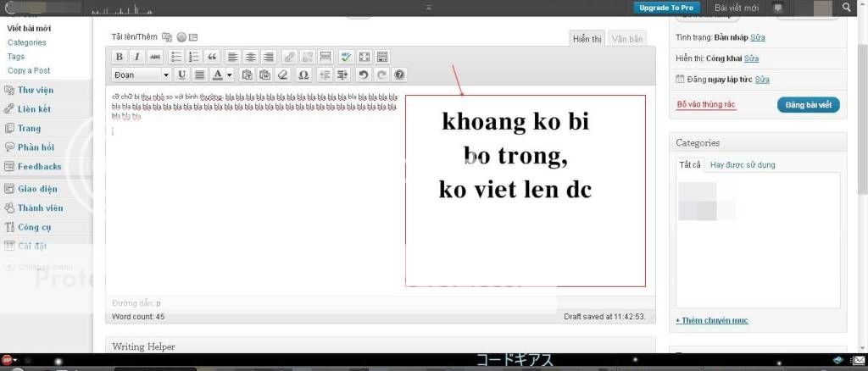The image size is (868, 371).
Task: Insert a blockquote
Action: [211, 57]
